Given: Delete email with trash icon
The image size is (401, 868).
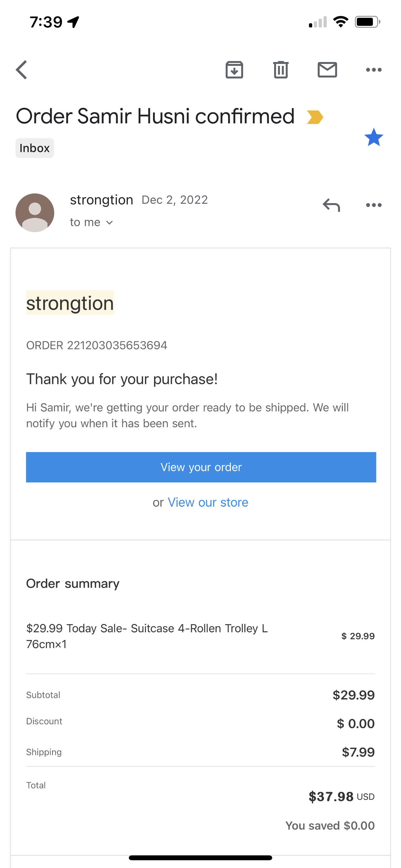Looking at the screenshot, I should coord(281,70).
